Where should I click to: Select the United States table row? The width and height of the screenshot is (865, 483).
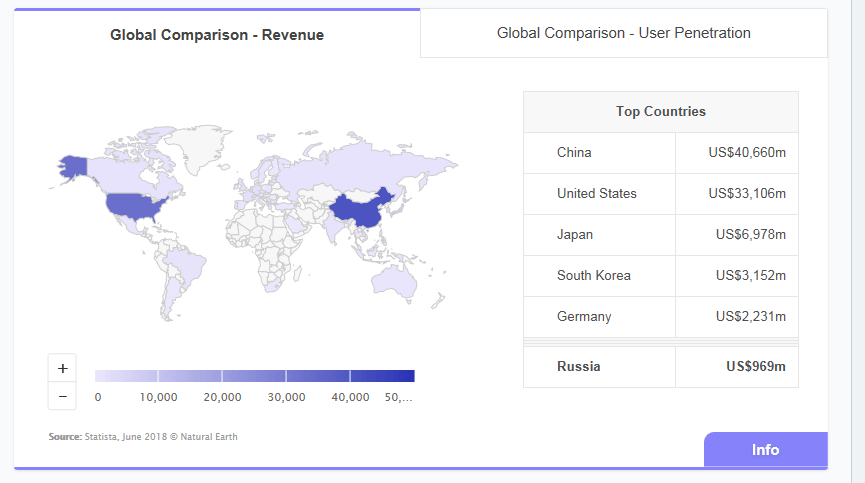[x=660, y=194]
